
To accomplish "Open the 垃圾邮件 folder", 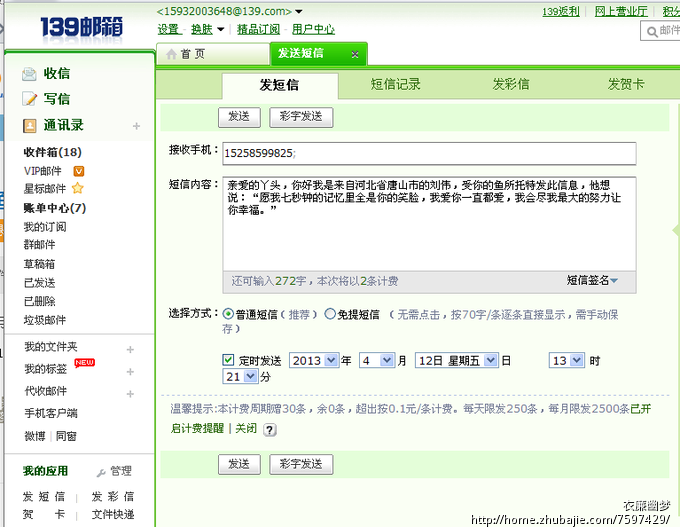I will [45, 320].
